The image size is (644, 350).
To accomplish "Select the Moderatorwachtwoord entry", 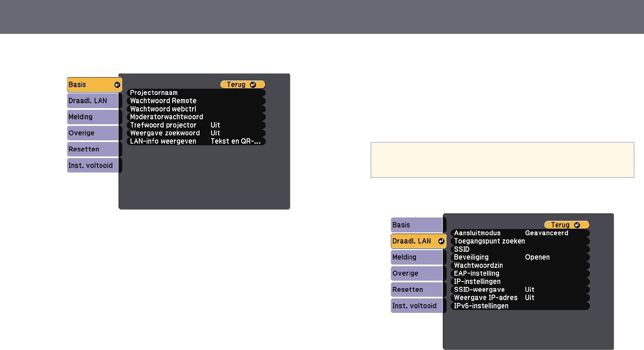I will click(x=196, y=117).
